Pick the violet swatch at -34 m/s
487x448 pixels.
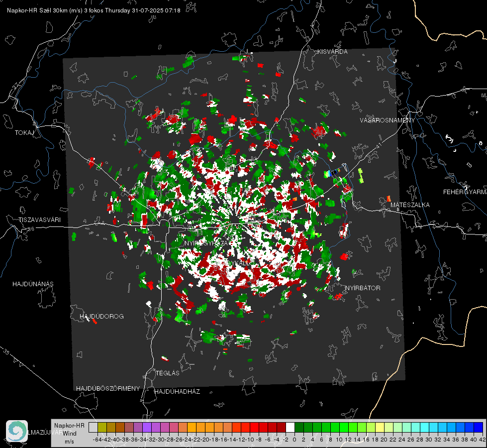pyautogui.click(x=147, y=427)
